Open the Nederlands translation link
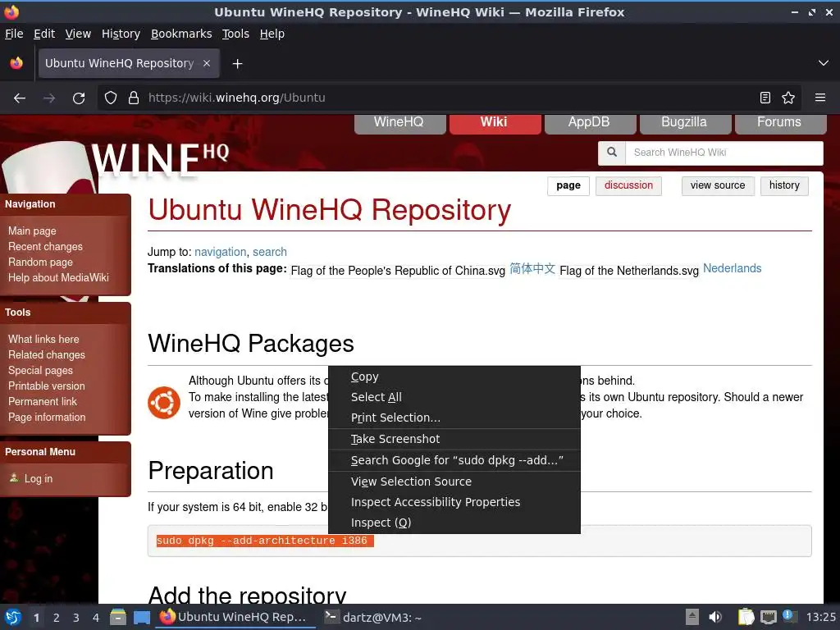The width and height of the screenshot is (840, 630). (x=732, y=268)
